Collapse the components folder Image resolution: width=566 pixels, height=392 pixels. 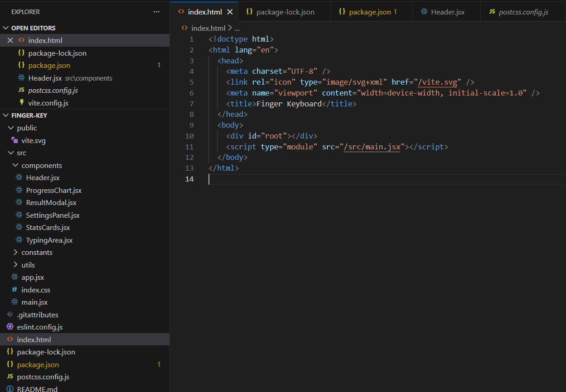[15, 166]
